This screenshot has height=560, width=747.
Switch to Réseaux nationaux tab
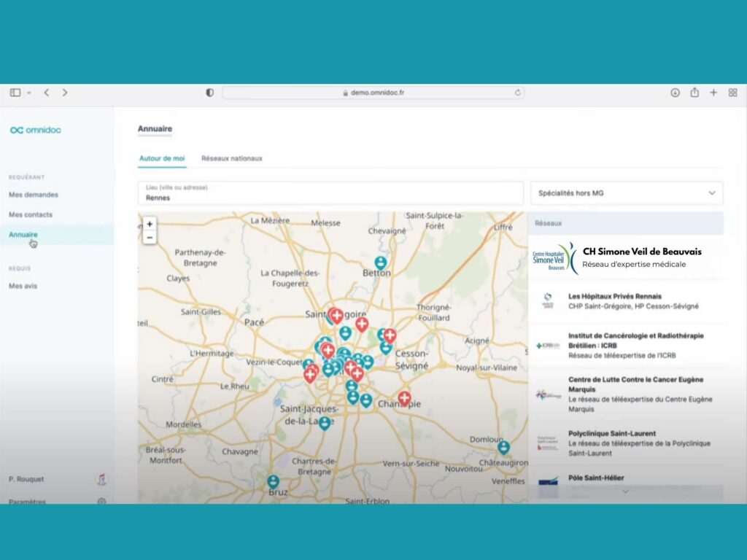232,158
